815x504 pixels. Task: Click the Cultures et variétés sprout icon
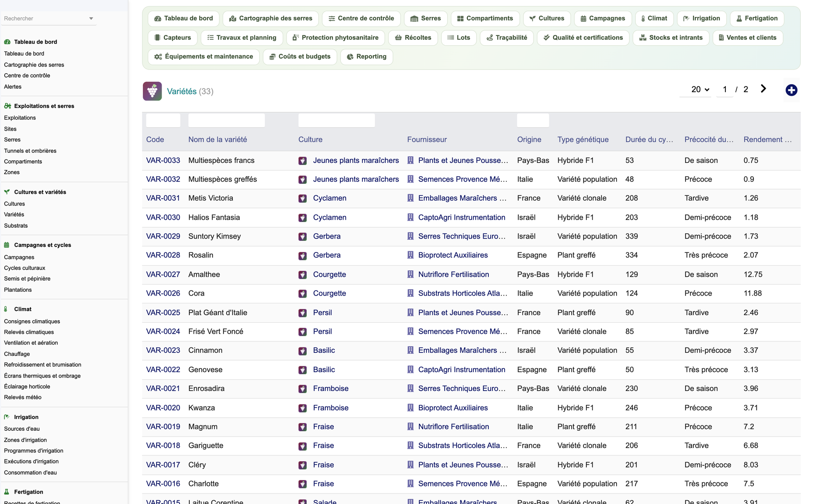click(7, 192)
